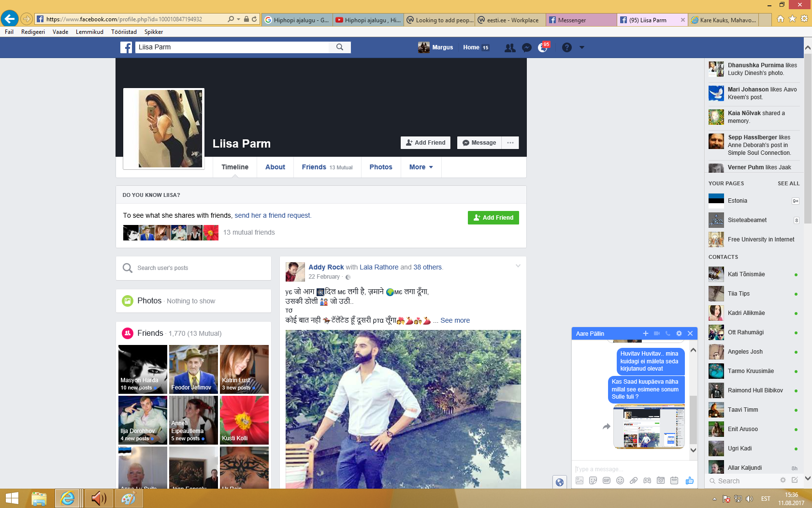Open the Fail menu

9,32
